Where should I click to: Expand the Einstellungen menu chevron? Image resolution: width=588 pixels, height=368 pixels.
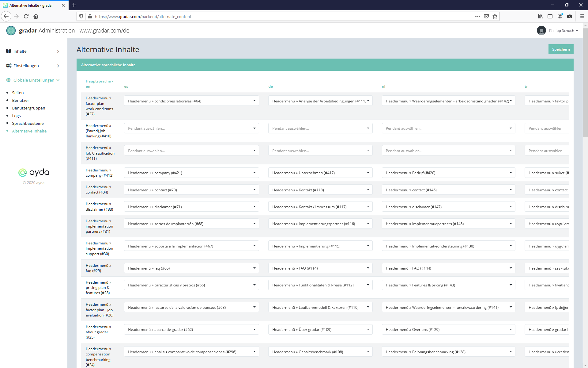58,66
